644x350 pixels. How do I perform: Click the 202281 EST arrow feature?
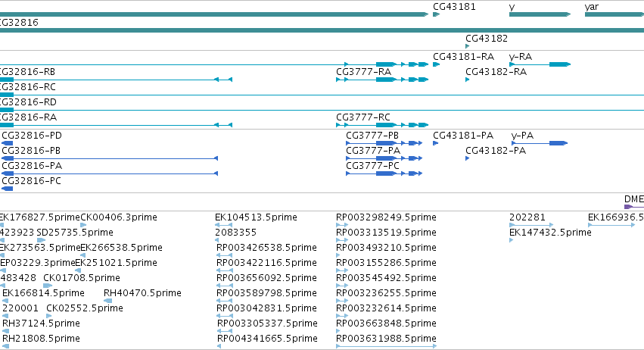coord(531,225)
